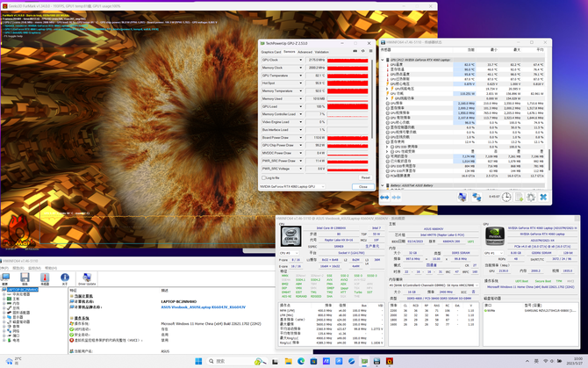Open Microsoft Edge from the taskbar
Image resolution: width=588 pixels, height=368 pixels.
[301, 361]
